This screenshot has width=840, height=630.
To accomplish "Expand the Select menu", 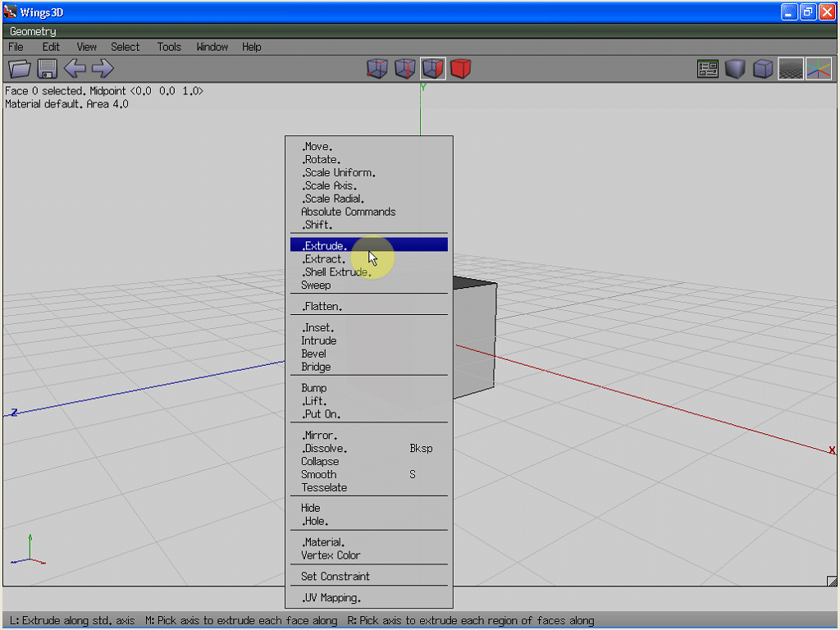I will pyautogui.click(x=126, y=47).
